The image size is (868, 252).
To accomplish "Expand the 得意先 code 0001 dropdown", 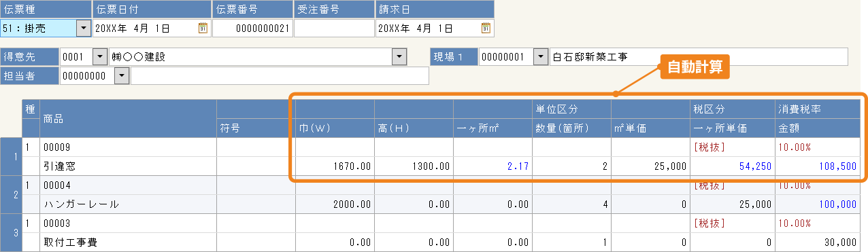I will pyautogui.click(x=100, y=57).
